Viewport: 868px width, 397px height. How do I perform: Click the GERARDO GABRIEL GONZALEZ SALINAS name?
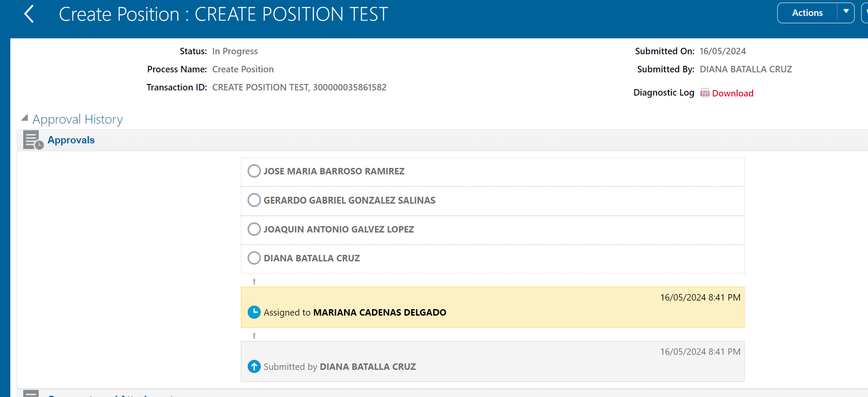pyautogui.click(x=349, y=200)
